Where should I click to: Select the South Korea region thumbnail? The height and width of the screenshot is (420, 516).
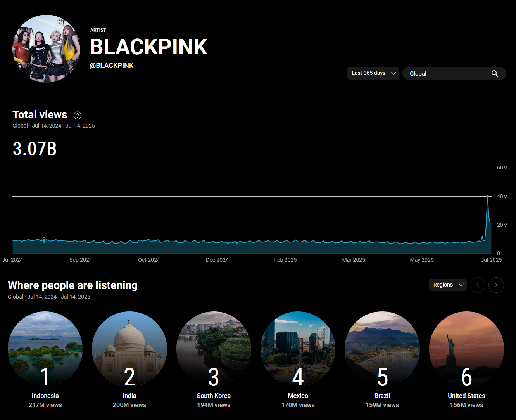click(x=214, y=349)
